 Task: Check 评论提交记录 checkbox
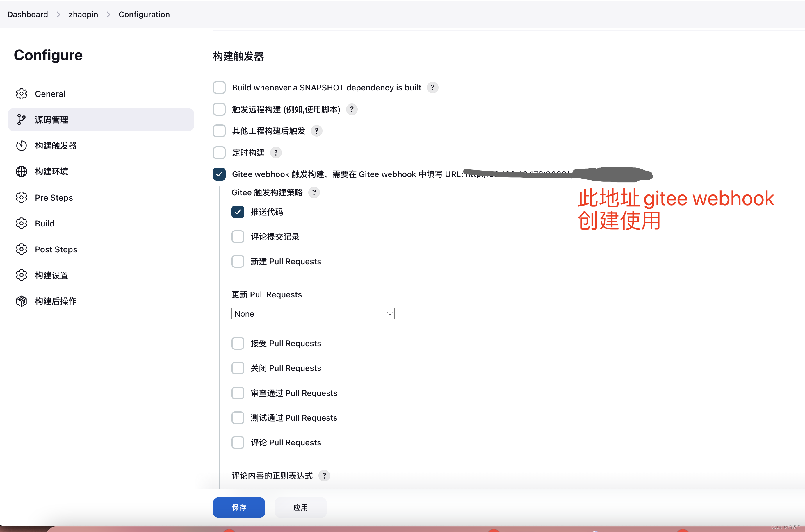tap(238, 236)
